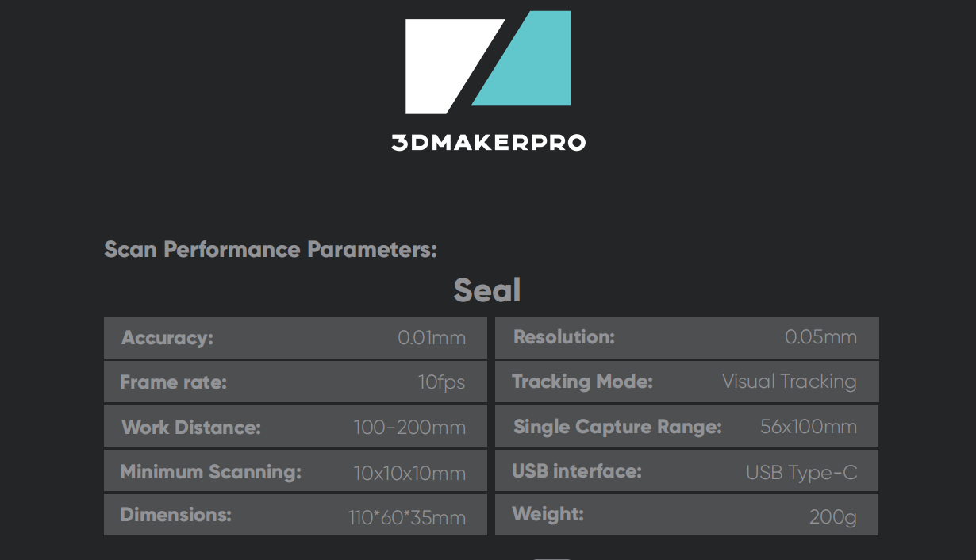Click the 0.01mm accuracy value
This screenshot has width=976, height=560.
(431, 338)
